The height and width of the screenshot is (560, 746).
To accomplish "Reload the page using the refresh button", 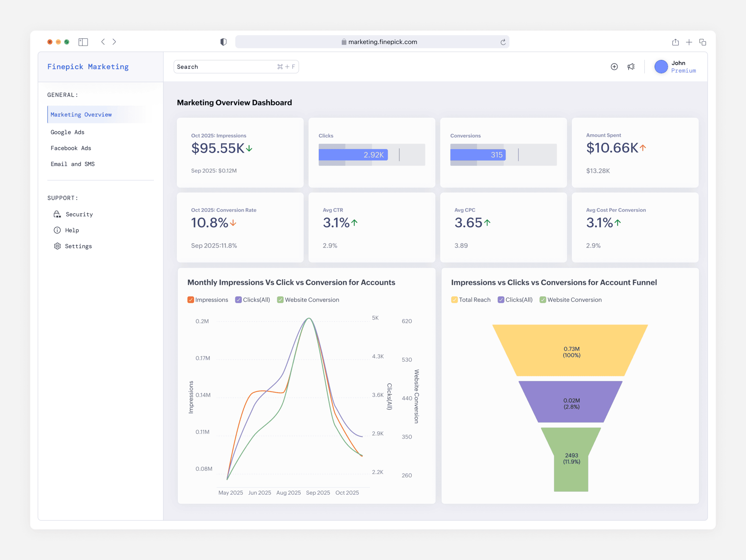I will click(503, 42).
